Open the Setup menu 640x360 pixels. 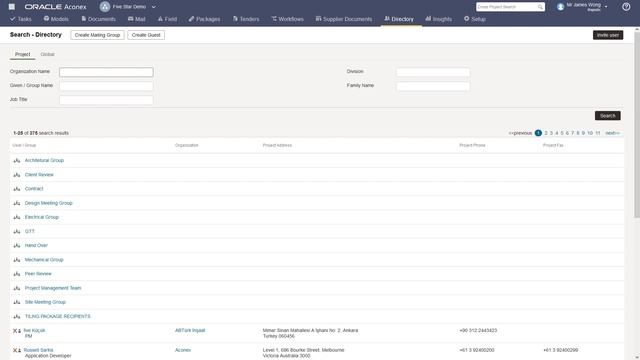click(x=475, y=19)
